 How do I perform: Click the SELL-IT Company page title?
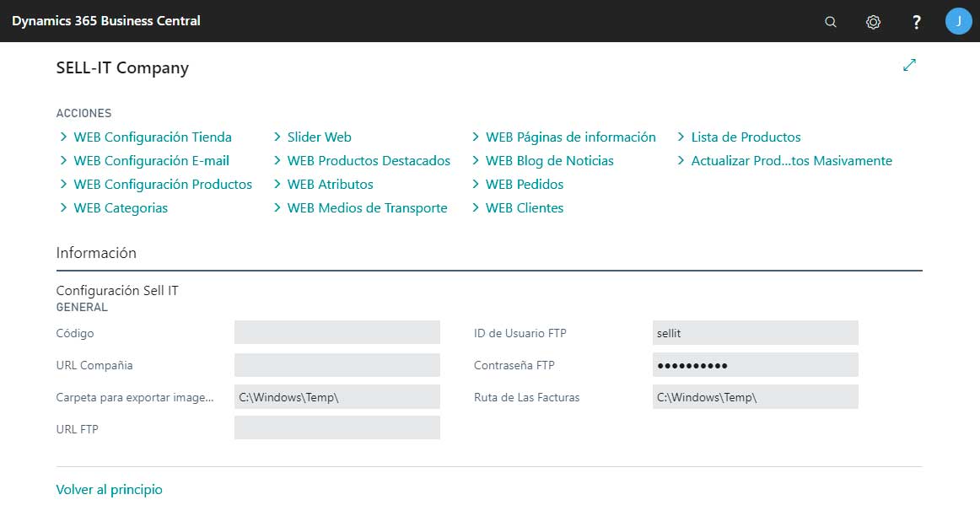pyautogui.click(x=122, y=68)
